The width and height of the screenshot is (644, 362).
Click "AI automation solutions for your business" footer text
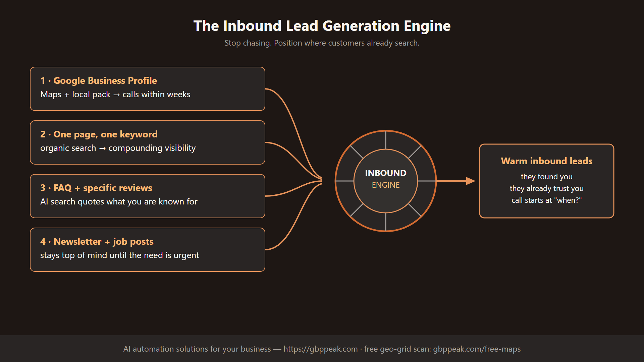197,349
